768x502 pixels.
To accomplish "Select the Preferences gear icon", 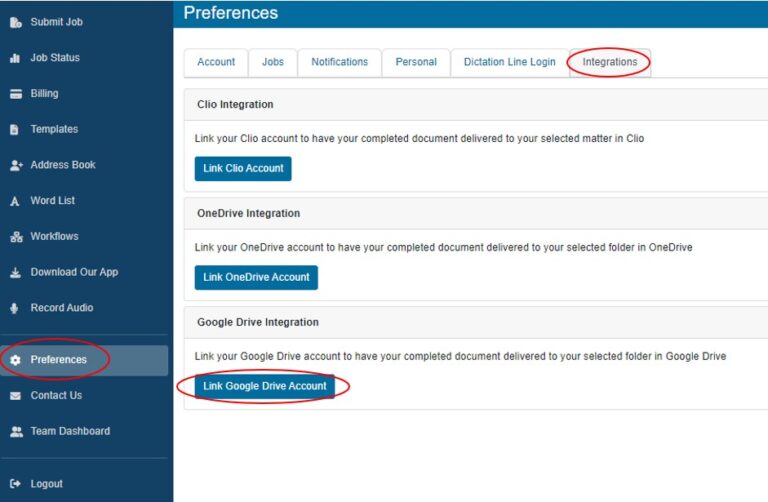I will coord(16,360).
